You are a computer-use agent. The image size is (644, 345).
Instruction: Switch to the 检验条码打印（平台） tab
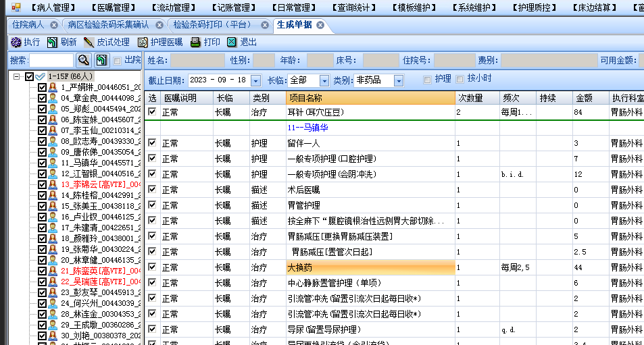[214, 25]
